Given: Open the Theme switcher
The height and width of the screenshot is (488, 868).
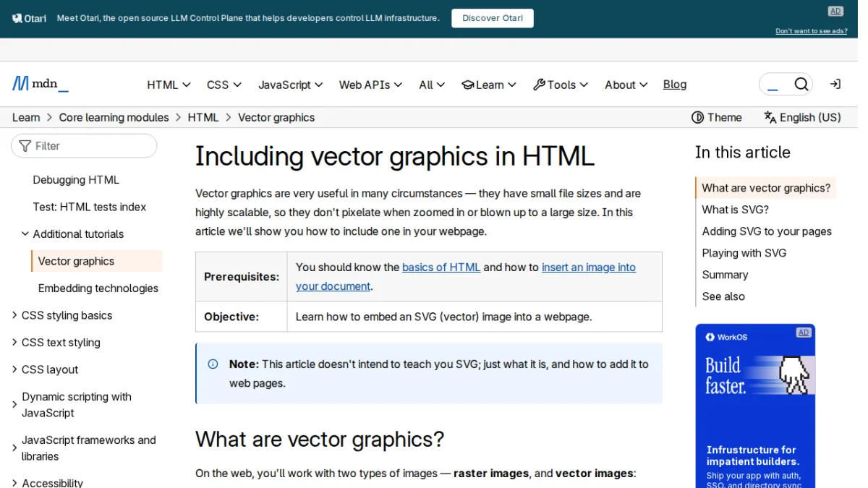Looking at the screenshot, I should point(717,117).
